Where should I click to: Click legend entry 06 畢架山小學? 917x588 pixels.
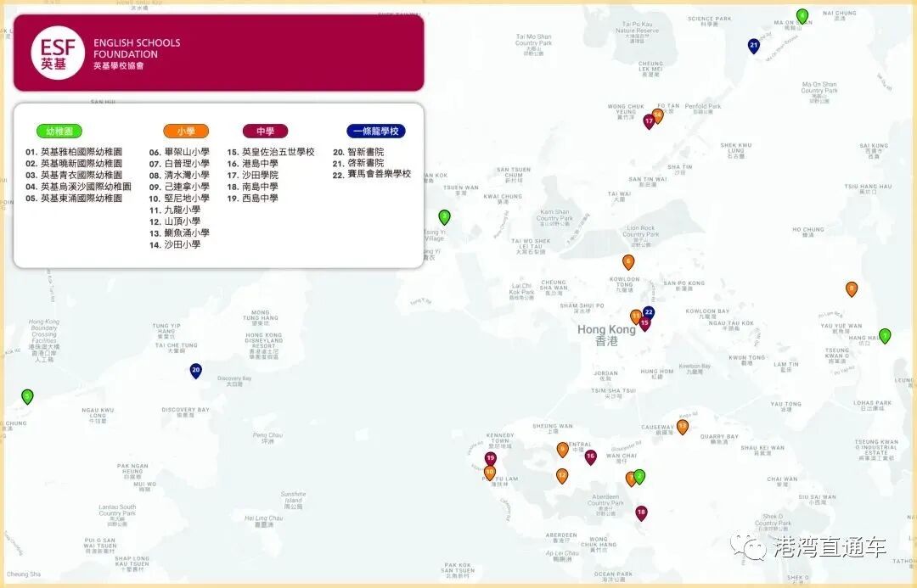tap(179, 152)
